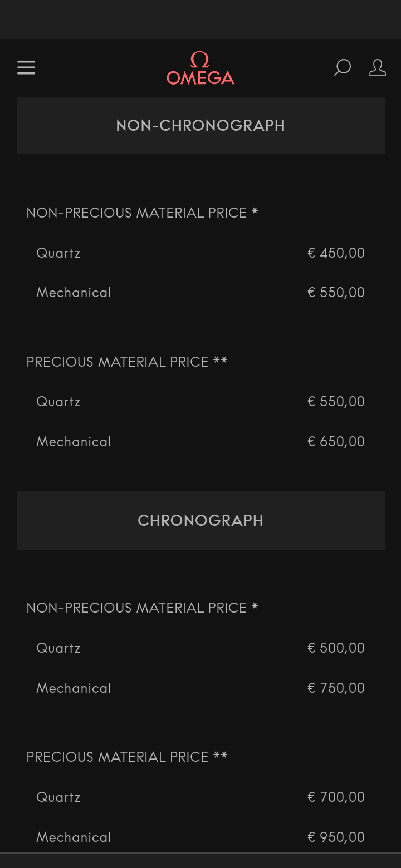Select the CHRONOGRAPH section header

click(x=200, y=521)
